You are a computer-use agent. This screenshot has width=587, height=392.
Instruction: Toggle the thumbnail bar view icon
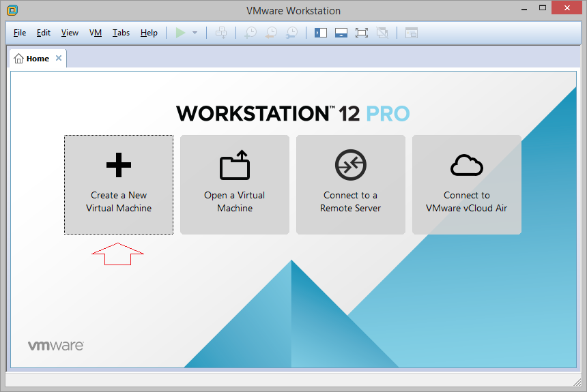[341, 33]
